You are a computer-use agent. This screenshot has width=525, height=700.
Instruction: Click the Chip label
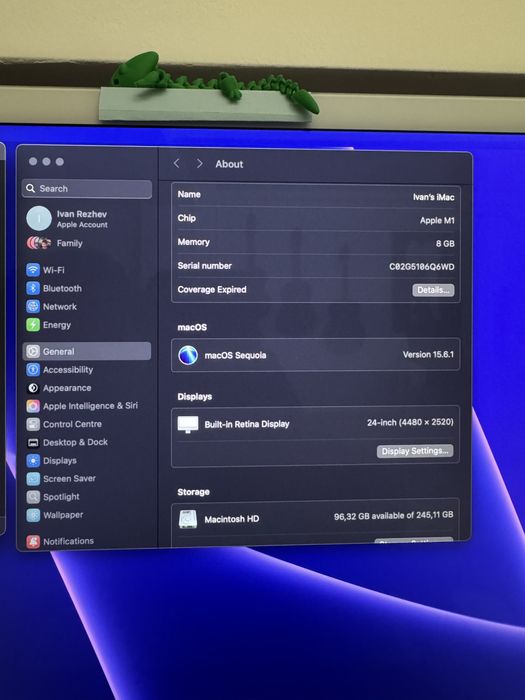click(x=187, y=218)
